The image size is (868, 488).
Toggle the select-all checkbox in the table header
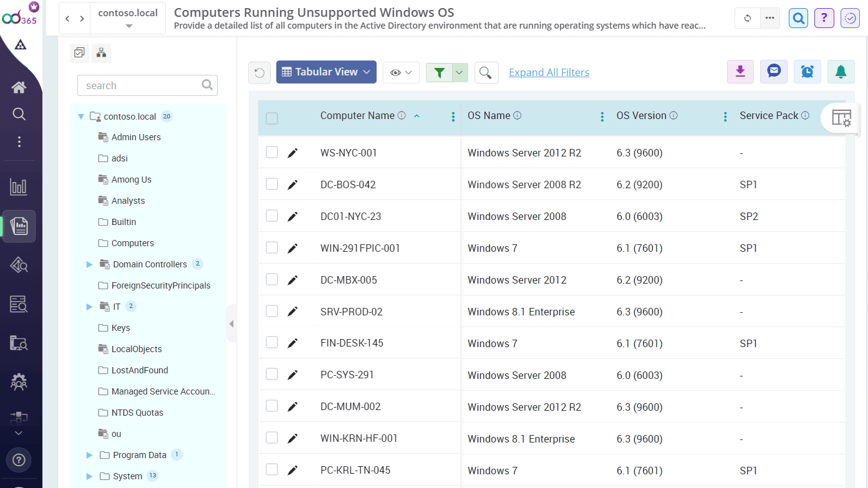[x=272, y=118]
